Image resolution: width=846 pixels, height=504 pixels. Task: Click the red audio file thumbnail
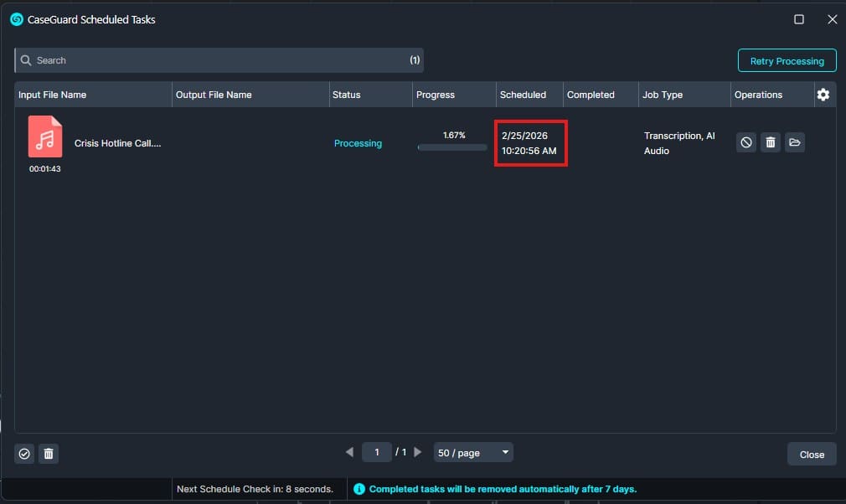[45, 136]
